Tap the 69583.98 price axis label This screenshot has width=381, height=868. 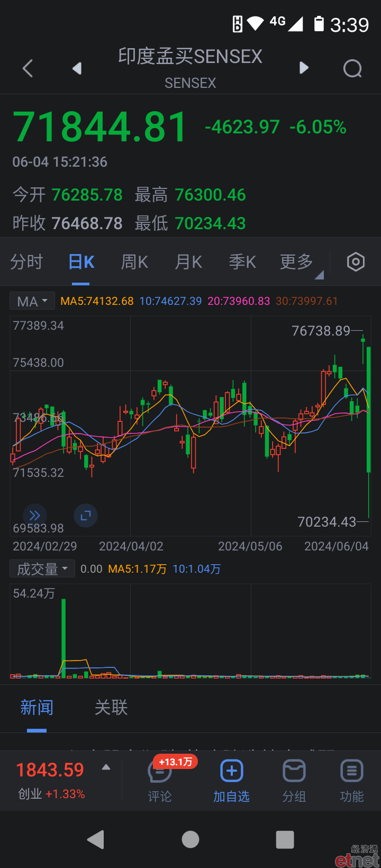coord(39,528)
